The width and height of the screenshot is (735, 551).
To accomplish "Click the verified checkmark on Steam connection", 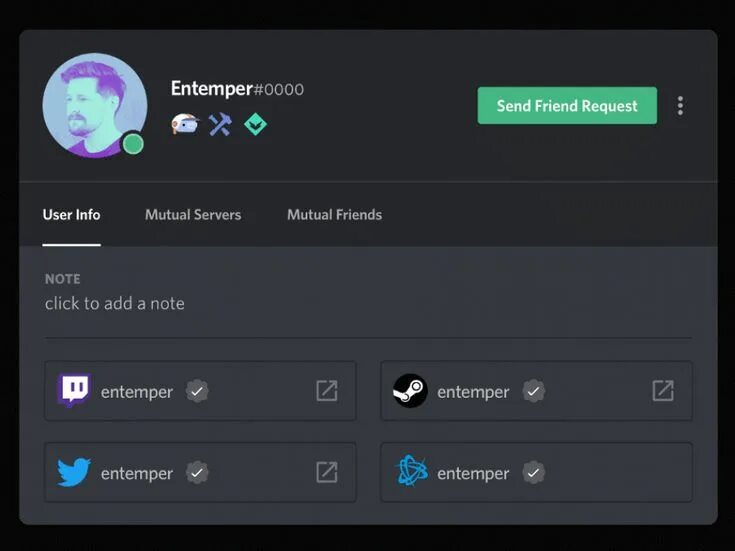I will [x=533, y=391].
